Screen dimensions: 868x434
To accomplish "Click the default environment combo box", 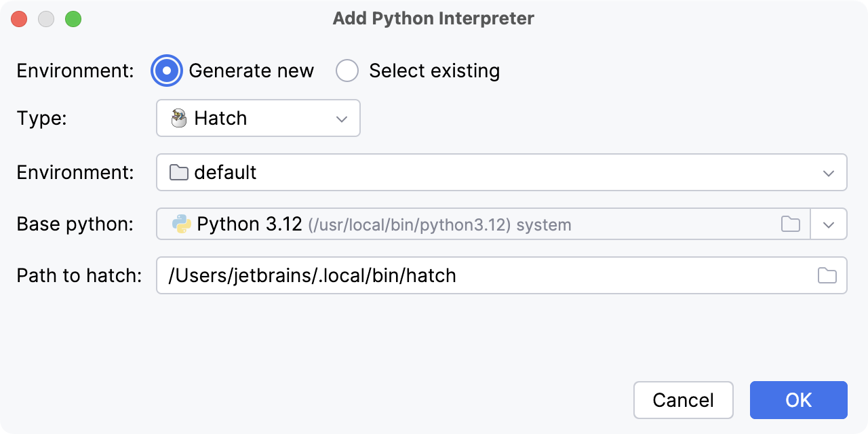I will [x=475, y=172].
